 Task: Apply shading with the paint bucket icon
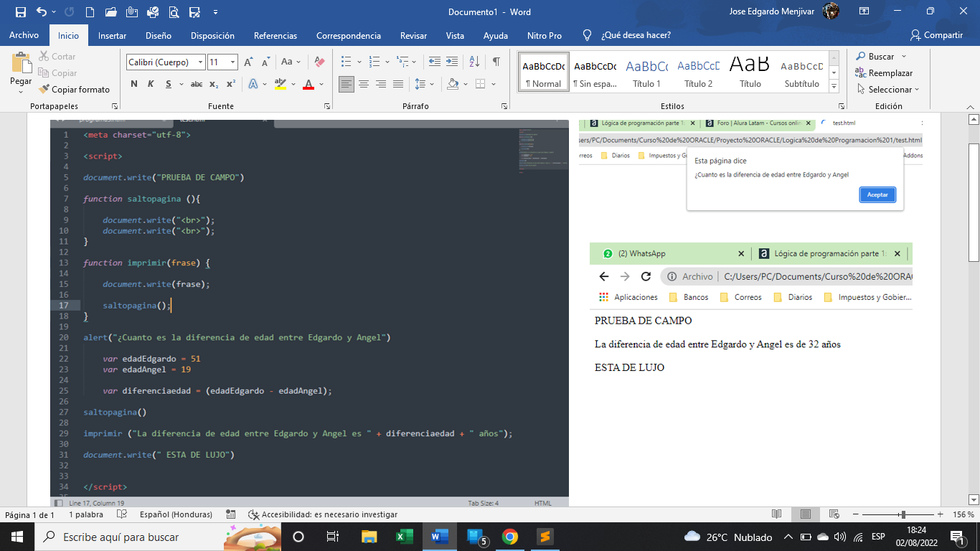tap(452, 84)
